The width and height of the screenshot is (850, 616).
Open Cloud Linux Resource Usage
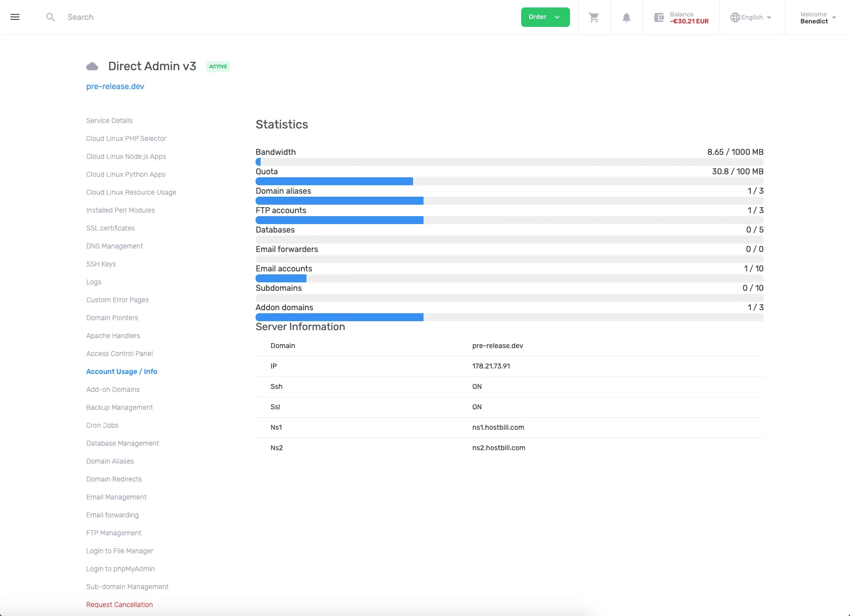point(131,192)
